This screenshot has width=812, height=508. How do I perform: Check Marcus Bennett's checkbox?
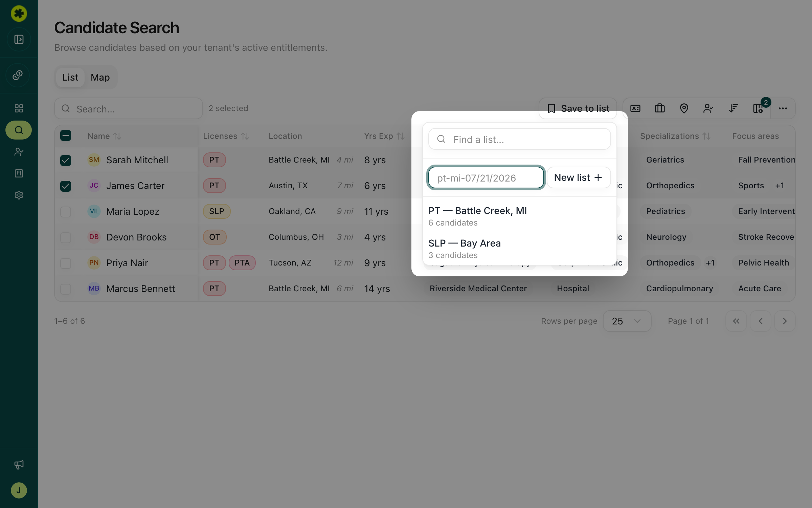click(x=66, y=289)
